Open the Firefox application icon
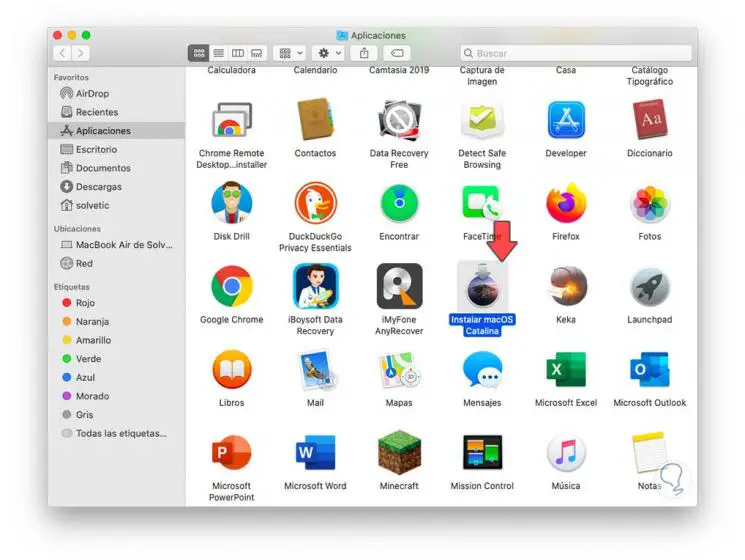This screenshot has width=745, height=560. [565, 203]
